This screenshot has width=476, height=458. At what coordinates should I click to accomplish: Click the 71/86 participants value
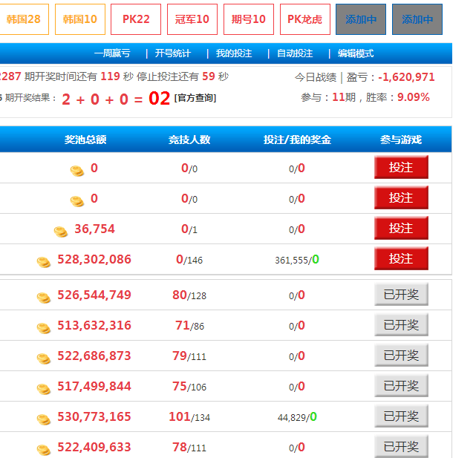190,325
